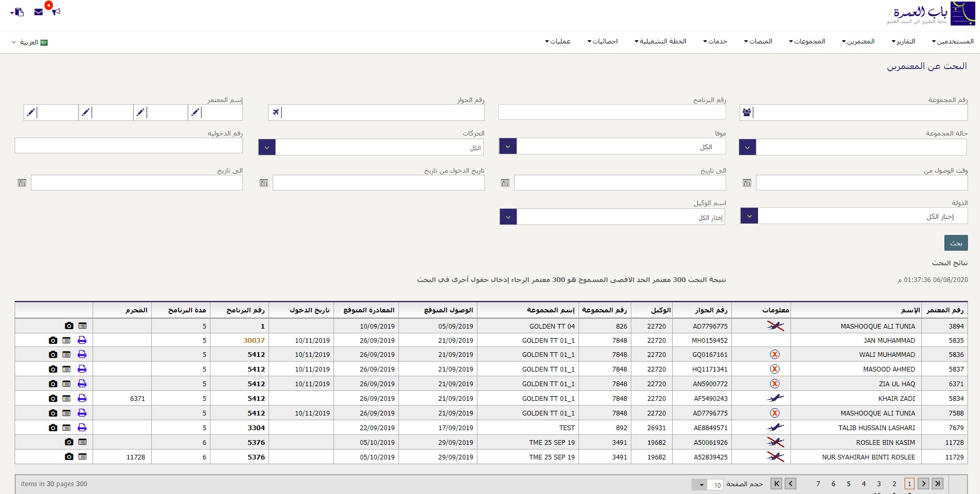The width and height of the screenshot is (980, 494).
Task: Open the المنصات menu
Action: 758,41
